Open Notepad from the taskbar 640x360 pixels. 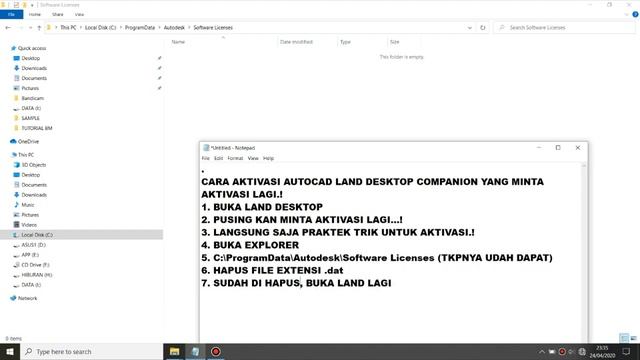pos(195,351)
